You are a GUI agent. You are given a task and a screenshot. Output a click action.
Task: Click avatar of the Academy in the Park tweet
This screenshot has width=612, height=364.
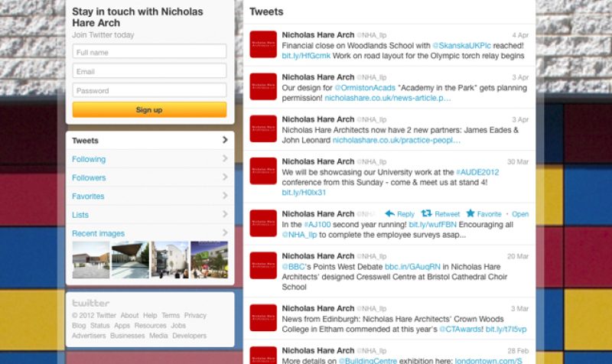point(263,86)
